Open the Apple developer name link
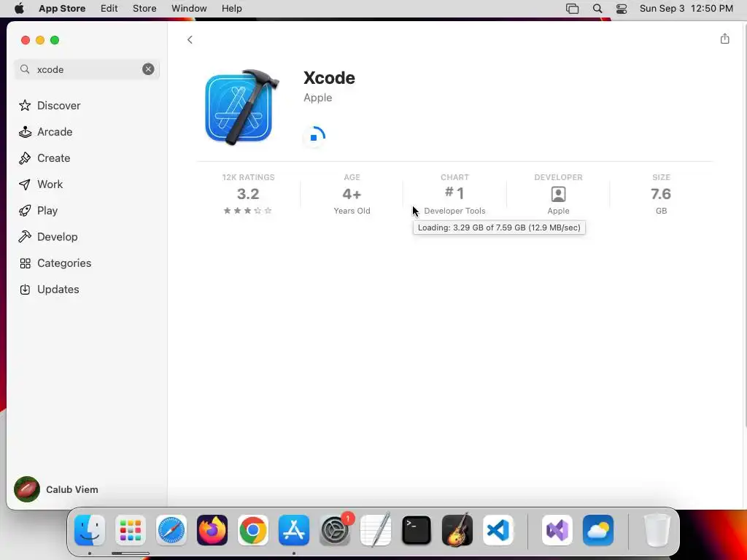The height and width of the screenshot is (560, 747). tap(318, 98)
